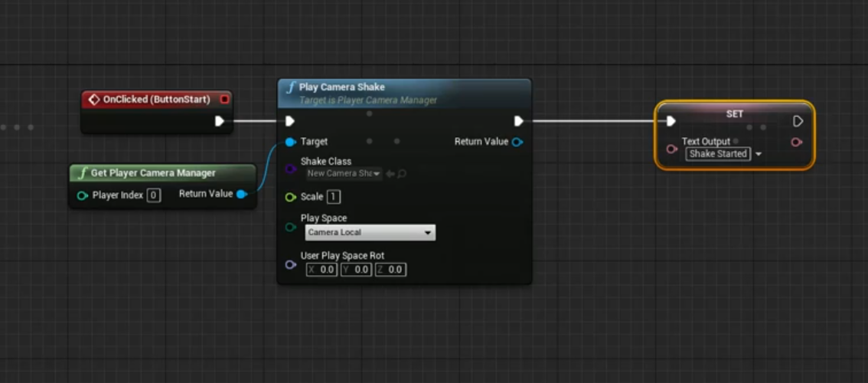The image size is (868, 383).
Task: Click the X rotation value field
Action: (x=321, y=270)
